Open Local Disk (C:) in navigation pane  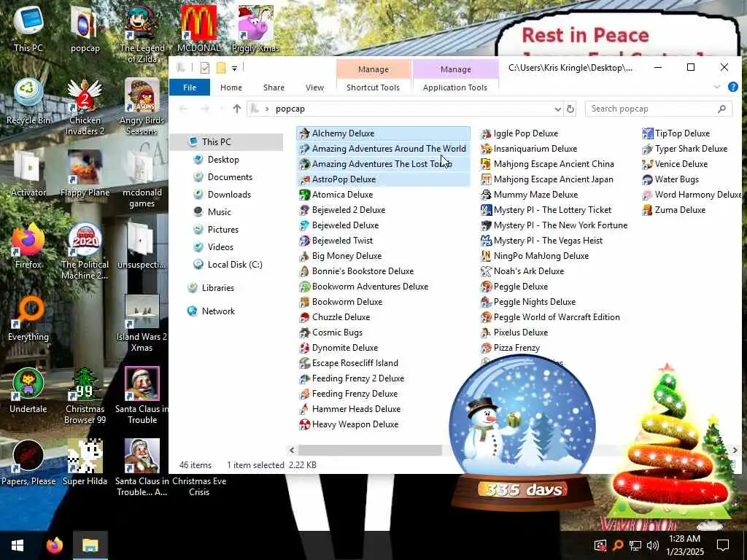234,265
